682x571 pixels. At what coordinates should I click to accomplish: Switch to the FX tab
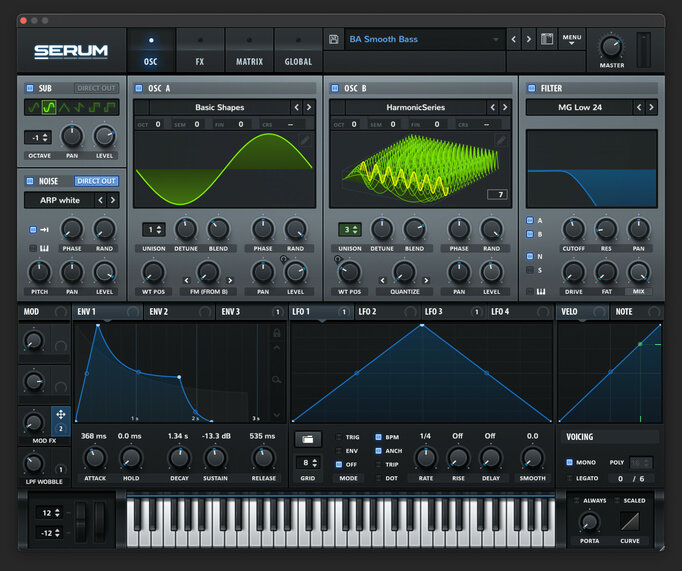click(x=200, y=50)
